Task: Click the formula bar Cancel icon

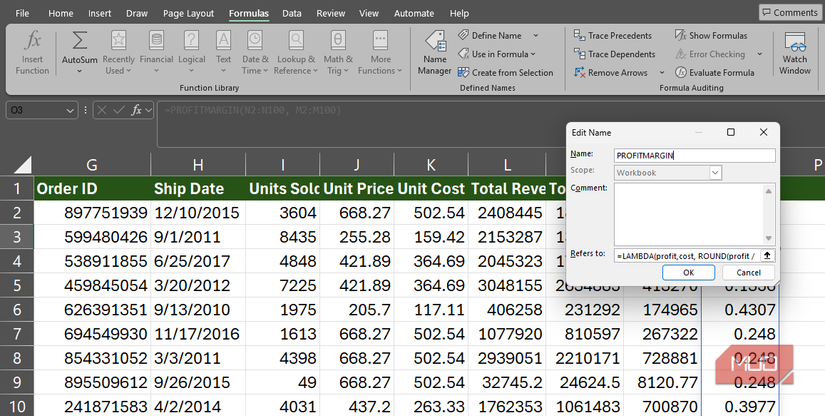Action: (x=102, y=110)
